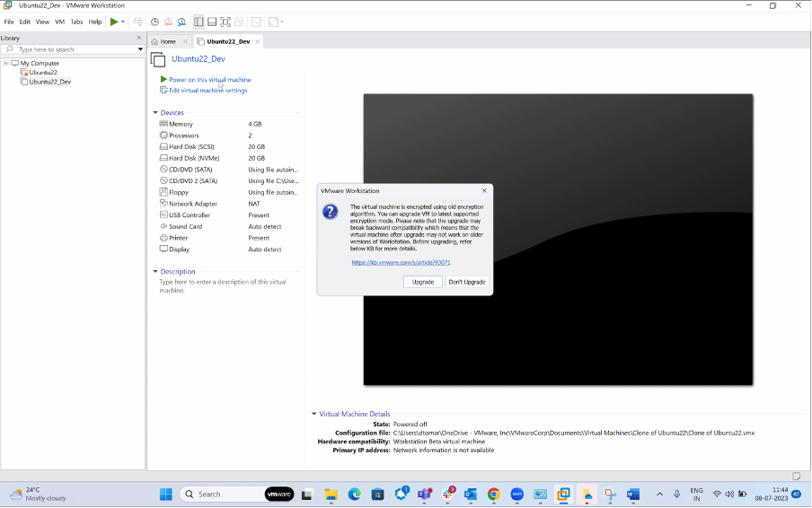Open the VM menu
The image size is (812, 508).
(x=59, y=22)
